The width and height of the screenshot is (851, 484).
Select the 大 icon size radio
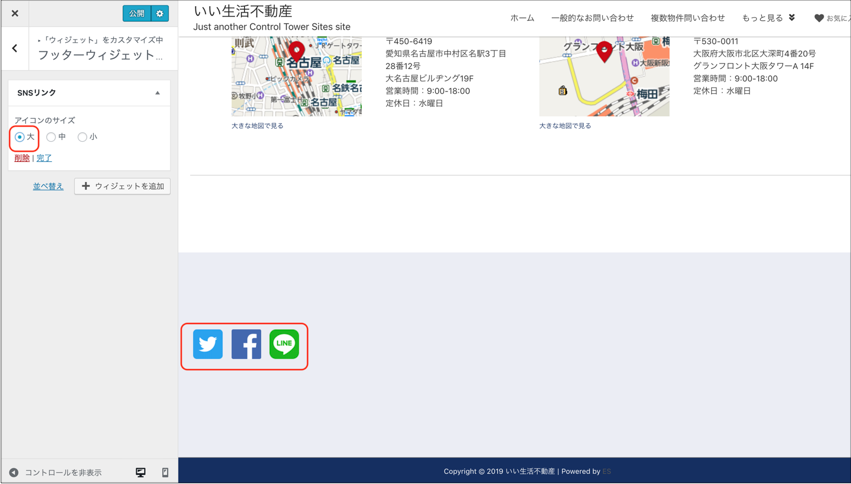(x=20, y=137)
